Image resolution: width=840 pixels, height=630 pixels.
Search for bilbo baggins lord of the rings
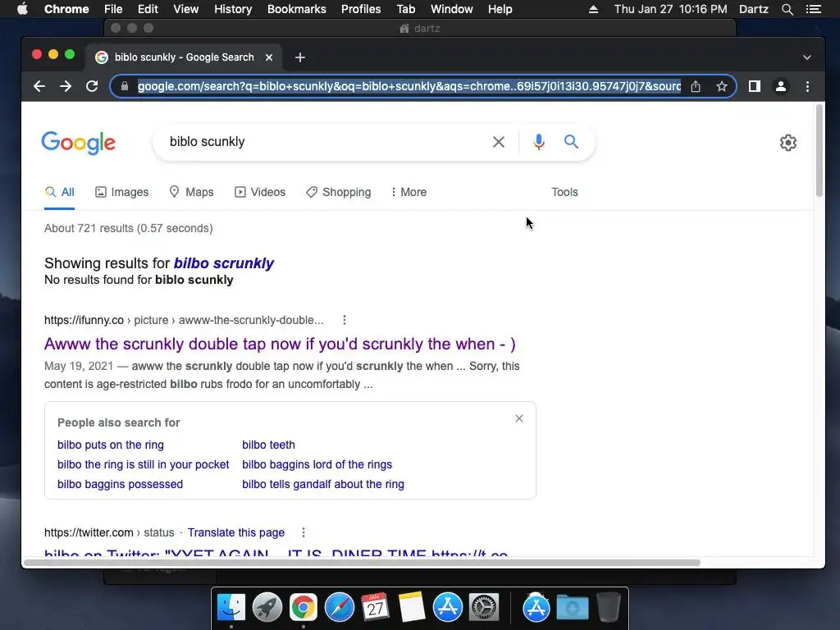[x=317, y=464]
